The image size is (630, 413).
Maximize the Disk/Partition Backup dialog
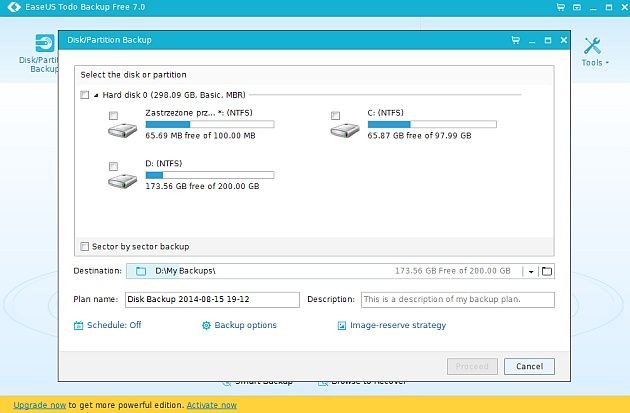pos(548,40)
